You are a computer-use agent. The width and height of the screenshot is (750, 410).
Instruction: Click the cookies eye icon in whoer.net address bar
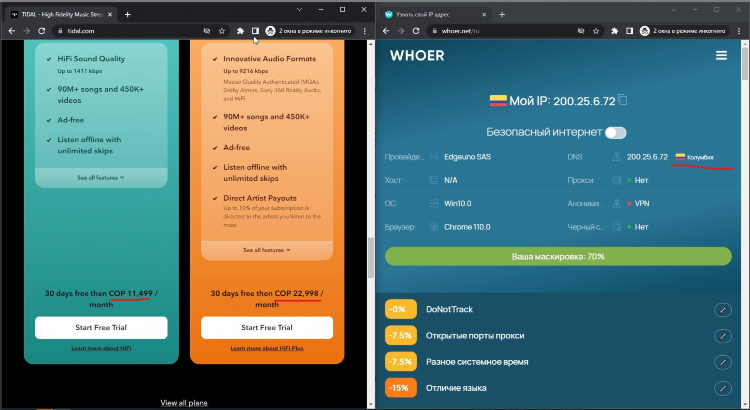[581, 31]
